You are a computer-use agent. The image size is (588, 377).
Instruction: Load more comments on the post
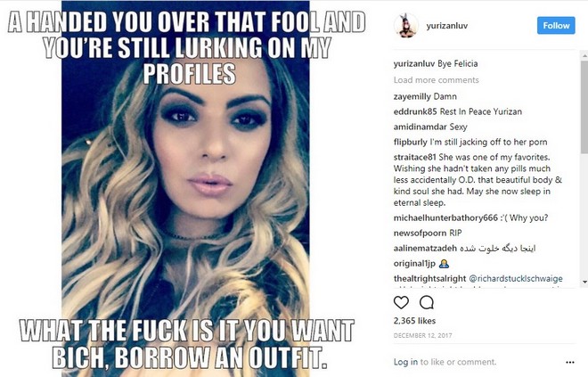[x=437, y=80]
